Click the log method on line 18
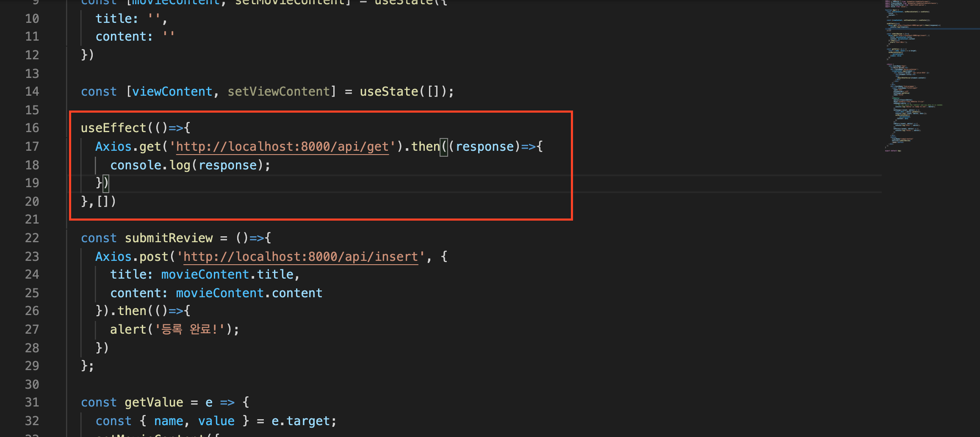Image resolution: width=980 pixels, height=437 pixels. pos(180,165)
